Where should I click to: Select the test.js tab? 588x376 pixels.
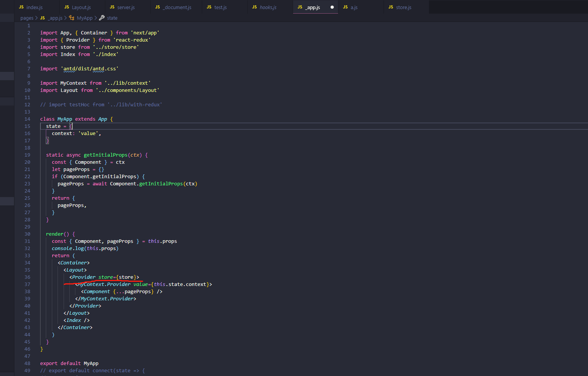(x=225, y=7)
